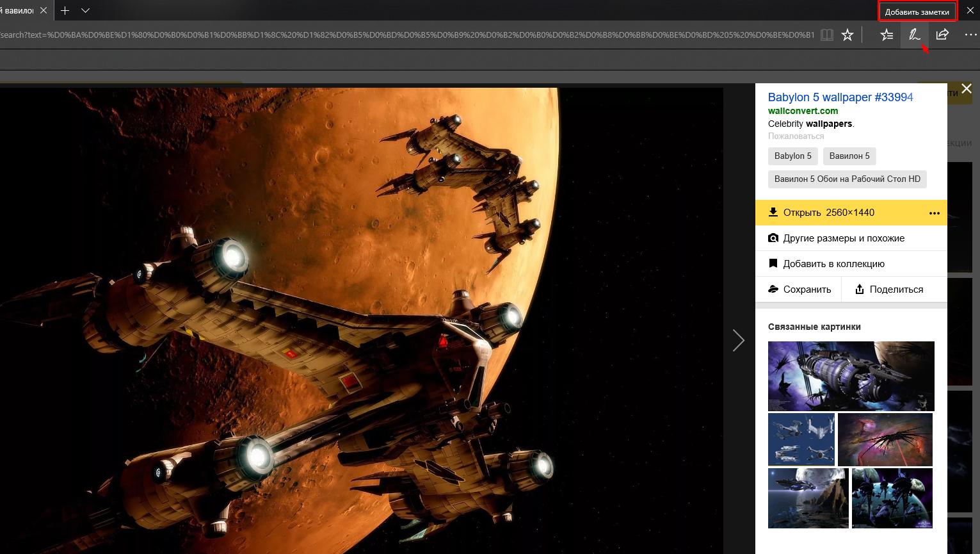Click the browser address bar URL
The height and width of the screenshot is (554, 980).
point(407,35)
